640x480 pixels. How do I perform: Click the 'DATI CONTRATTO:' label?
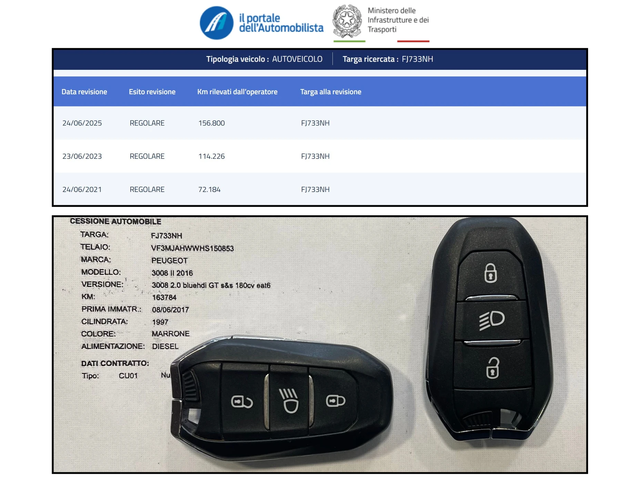[x=115, y=363]
